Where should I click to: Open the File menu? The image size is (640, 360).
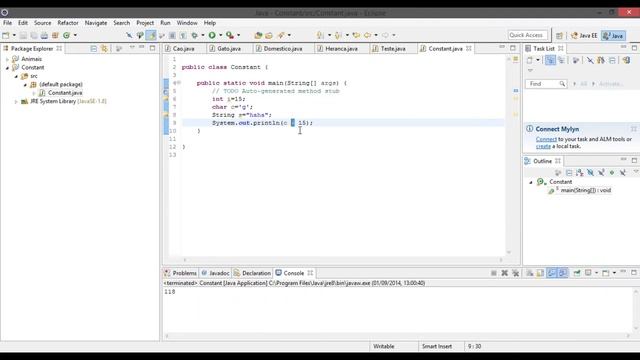coord(7,23)
